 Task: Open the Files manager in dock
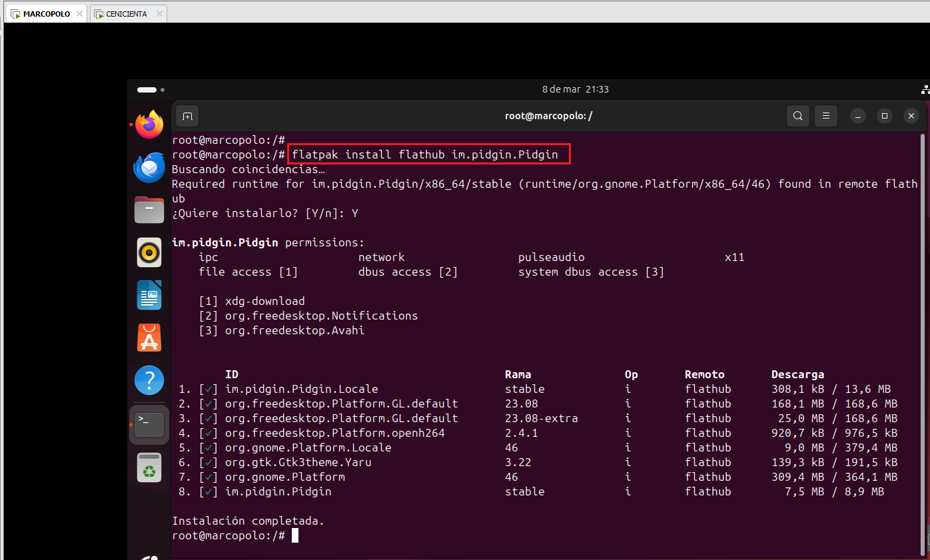149,210
